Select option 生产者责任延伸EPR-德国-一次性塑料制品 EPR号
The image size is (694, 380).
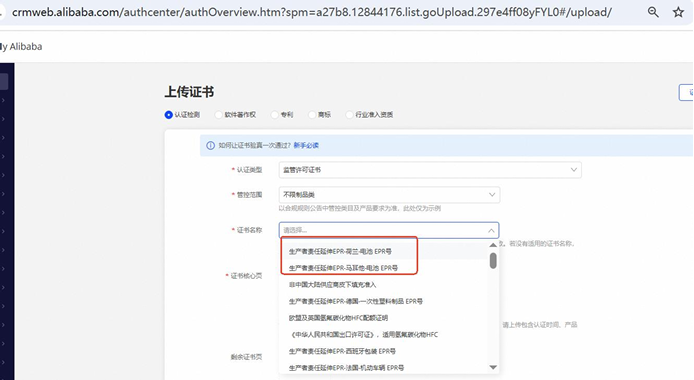[355, 301]
